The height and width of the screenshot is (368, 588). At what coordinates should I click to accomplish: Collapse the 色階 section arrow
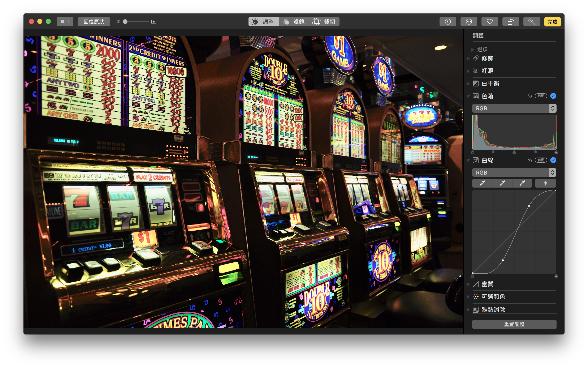[x=468, y=96]
